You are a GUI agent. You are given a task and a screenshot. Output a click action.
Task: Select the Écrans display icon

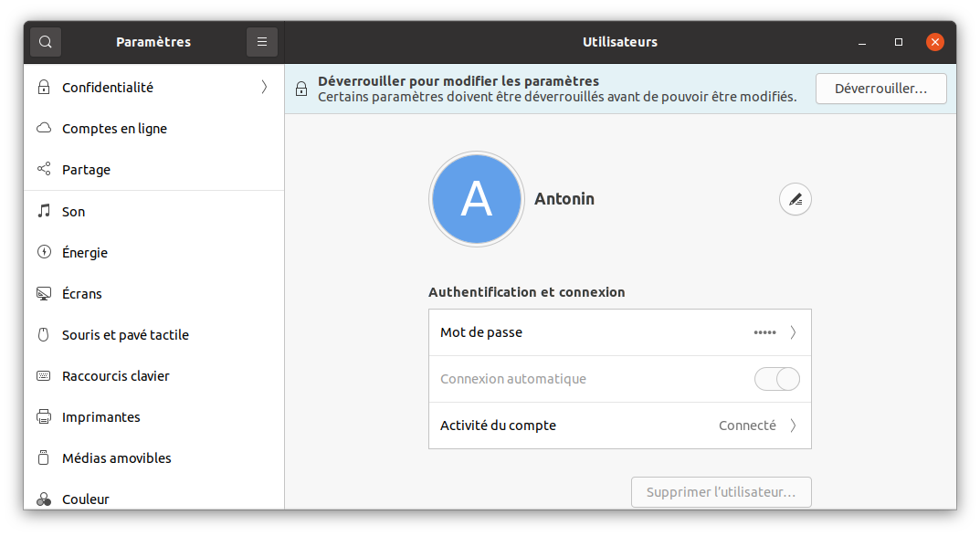(44, 294)
